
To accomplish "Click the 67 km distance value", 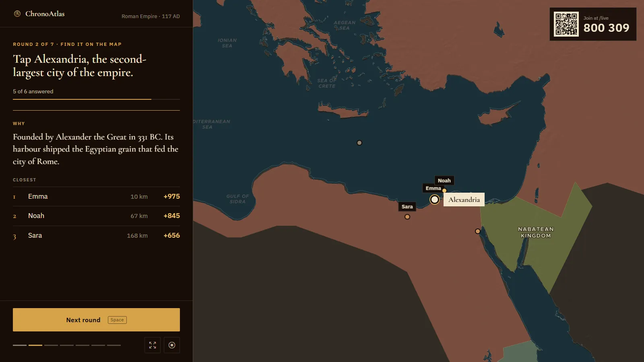I will pyautogui.click(x=139, y=216).
